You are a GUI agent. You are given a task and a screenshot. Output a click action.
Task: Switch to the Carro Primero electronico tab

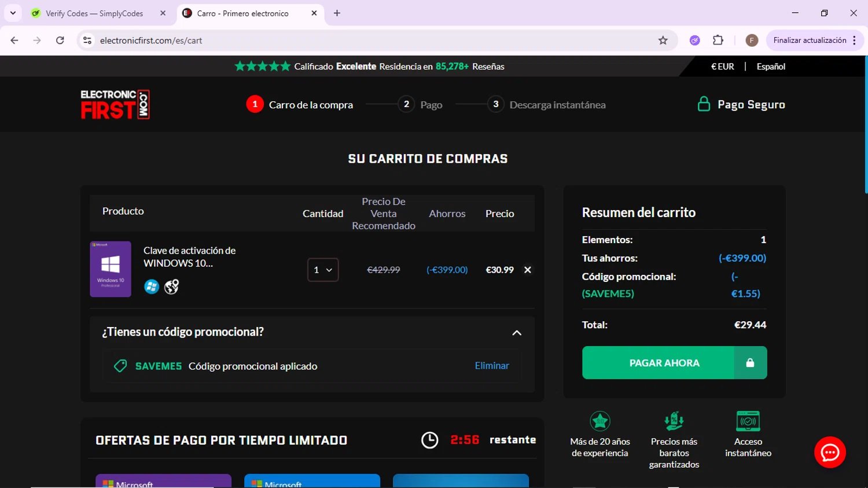pyautogui.click(x=250, y=13)
